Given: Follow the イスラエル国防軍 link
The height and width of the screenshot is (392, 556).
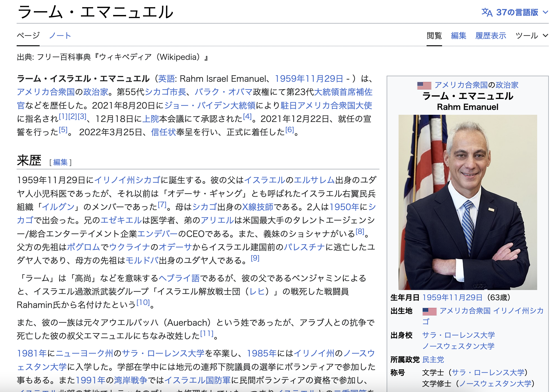Looking at the screenshot, I should click(197, 380).
